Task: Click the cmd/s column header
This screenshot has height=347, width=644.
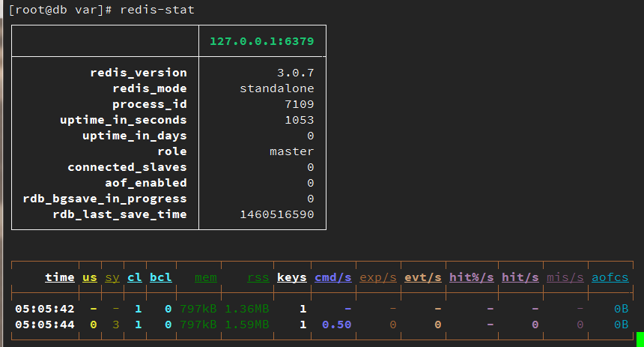Action: tap(333, 277)
